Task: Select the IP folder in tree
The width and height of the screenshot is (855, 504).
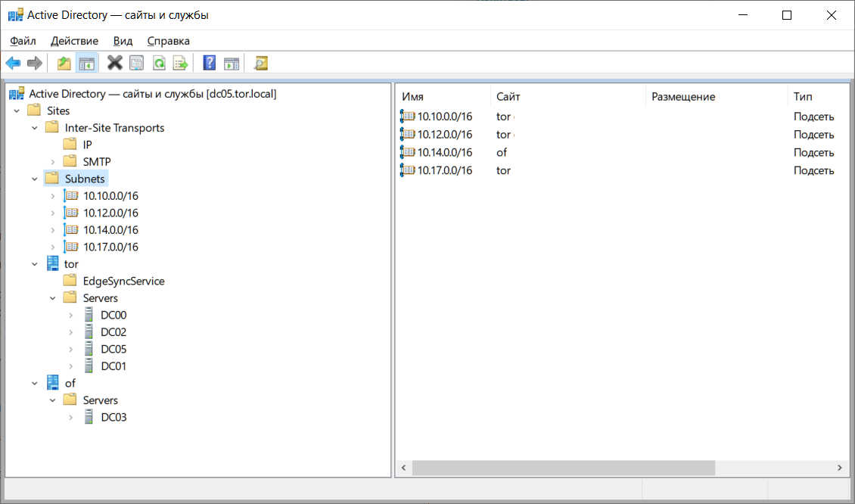Action: point(87,145)
